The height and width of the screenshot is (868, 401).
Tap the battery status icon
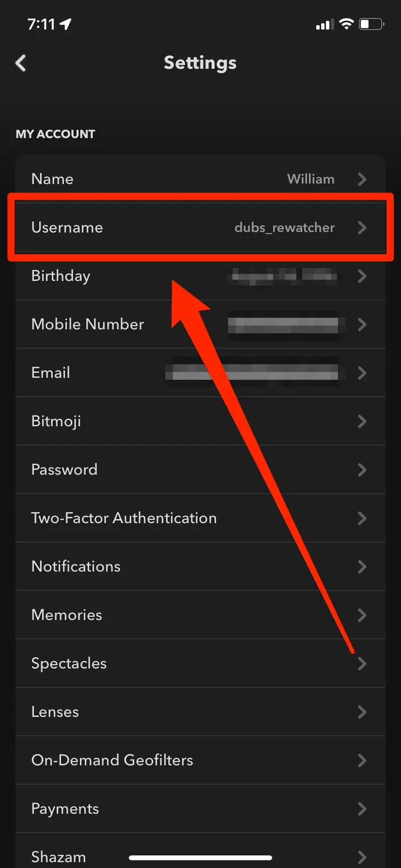(371, 24)
